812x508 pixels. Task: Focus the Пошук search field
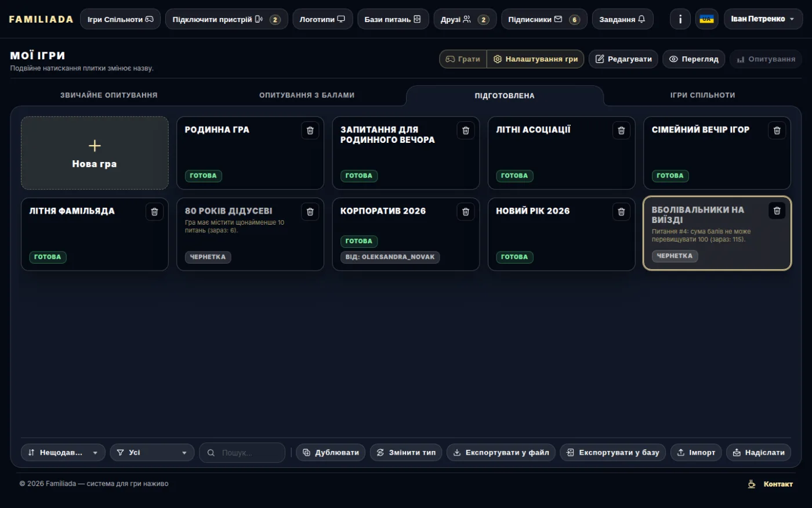[242, 453]
